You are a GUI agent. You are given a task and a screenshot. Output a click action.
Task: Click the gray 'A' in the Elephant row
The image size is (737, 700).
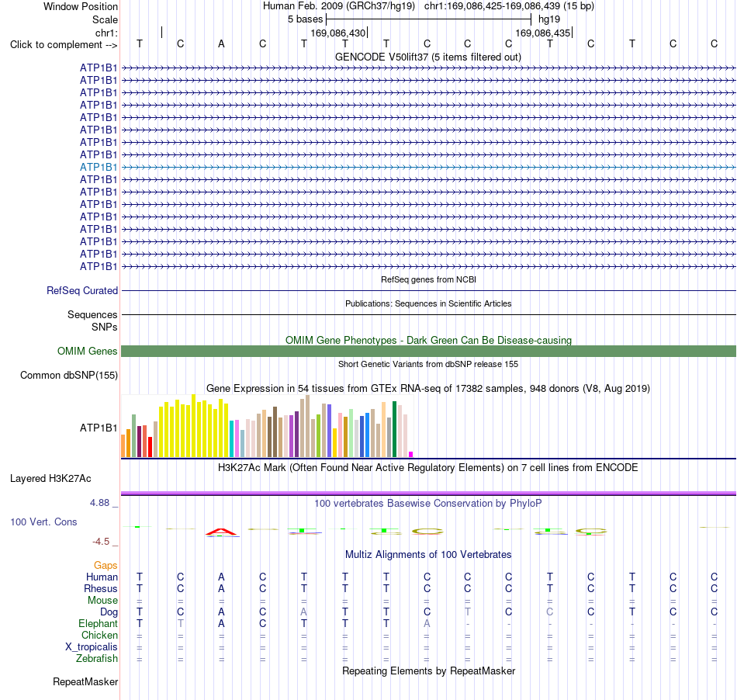tap(427, 624)
